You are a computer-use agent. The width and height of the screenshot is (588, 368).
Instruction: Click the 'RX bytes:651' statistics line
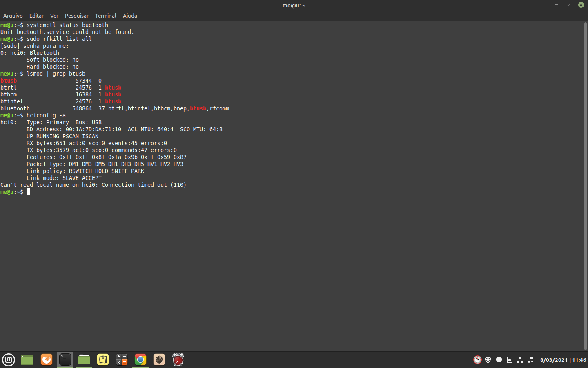coord(97,143)
